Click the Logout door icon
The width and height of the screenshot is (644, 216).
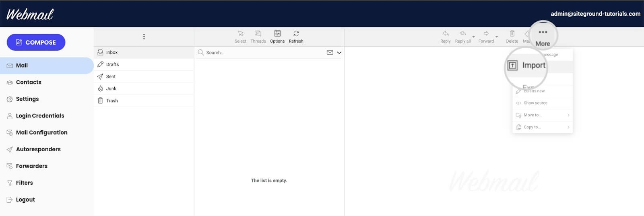coord(10,200)
